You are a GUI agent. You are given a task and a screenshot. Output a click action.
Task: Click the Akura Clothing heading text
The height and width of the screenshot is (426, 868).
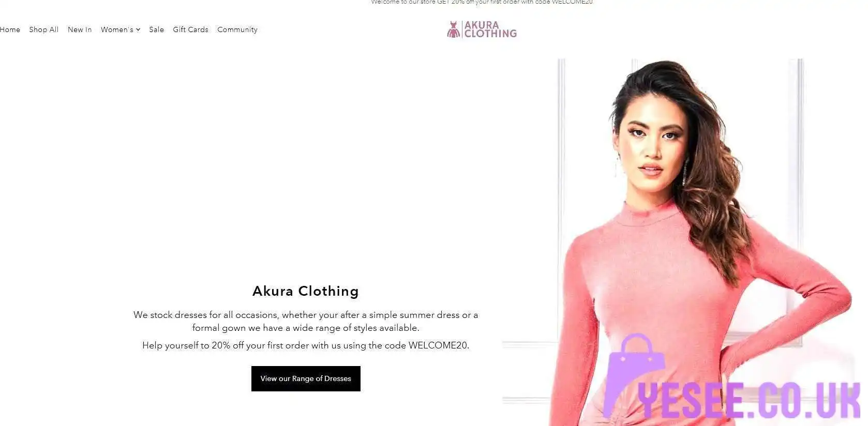(306, 291)
